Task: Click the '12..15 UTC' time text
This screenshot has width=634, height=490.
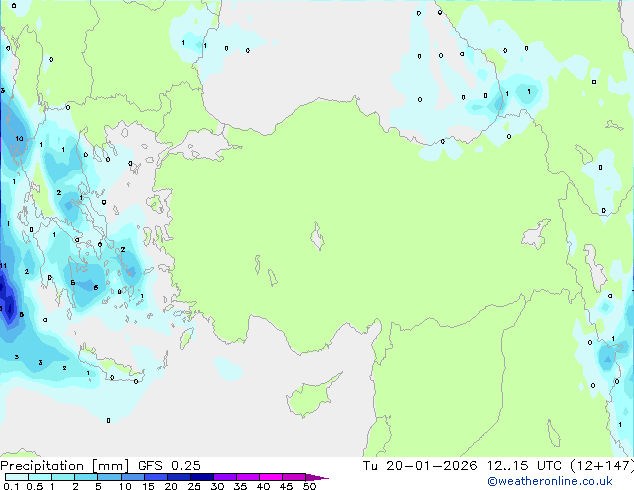Action: pyautogui.click(x=524, y=466)
